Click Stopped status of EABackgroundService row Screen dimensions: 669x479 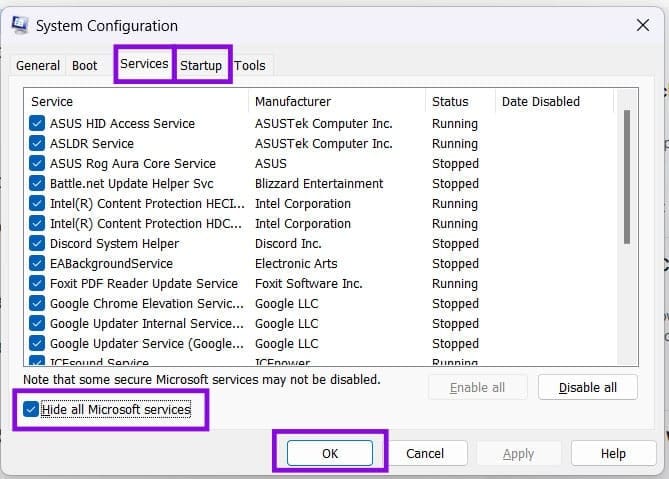455,264
